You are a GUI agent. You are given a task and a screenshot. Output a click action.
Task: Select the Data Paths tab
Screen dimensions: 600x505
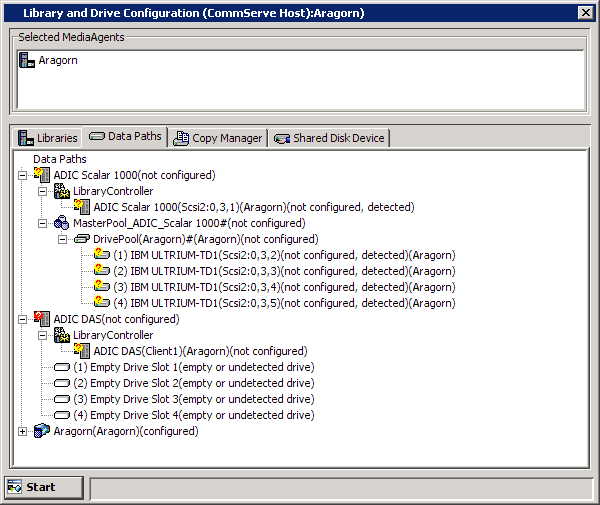pyautogui.click(x=125, y=136)
